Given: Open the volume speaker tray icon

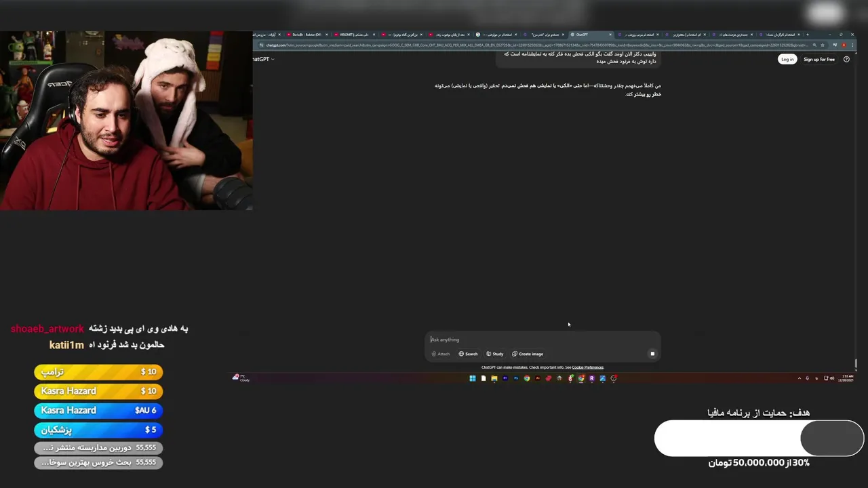Looking at the screenshot, I should [832, 378].
